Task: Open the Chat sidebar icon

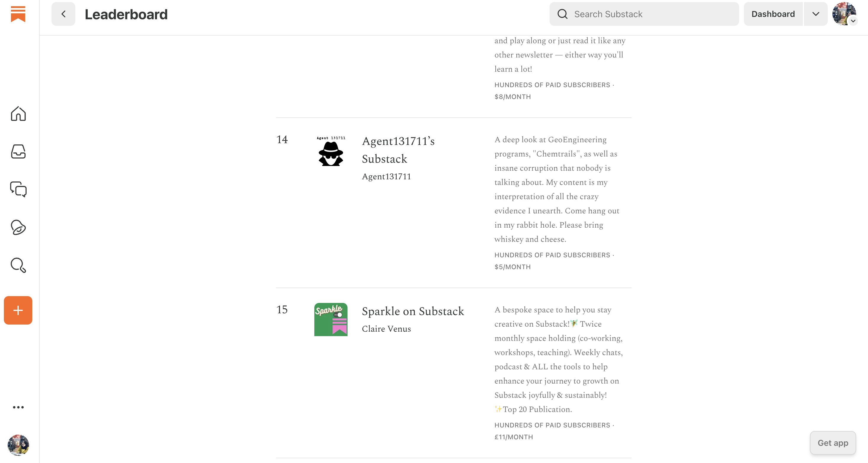Action: click(18, 189)
